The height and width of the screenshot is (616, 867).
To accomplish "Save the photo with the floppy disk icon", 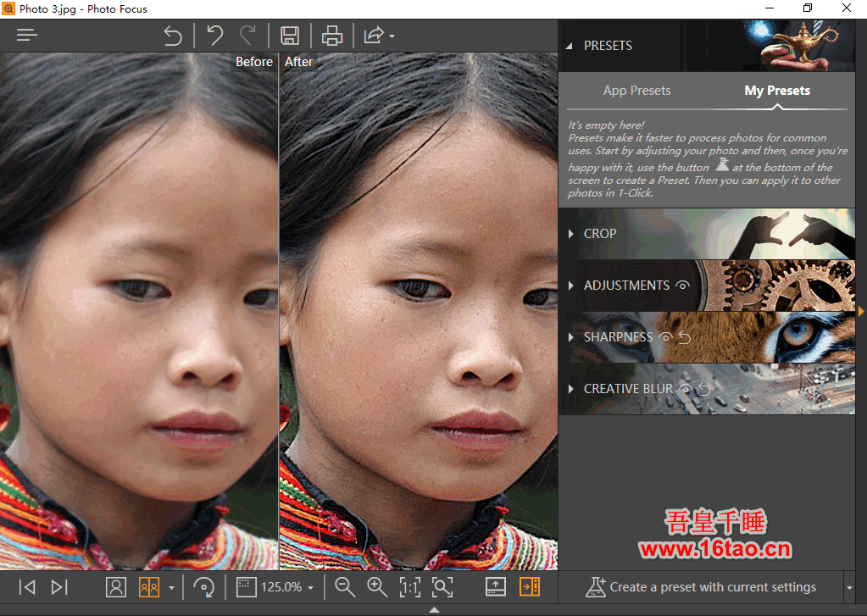I will (290, 36).
